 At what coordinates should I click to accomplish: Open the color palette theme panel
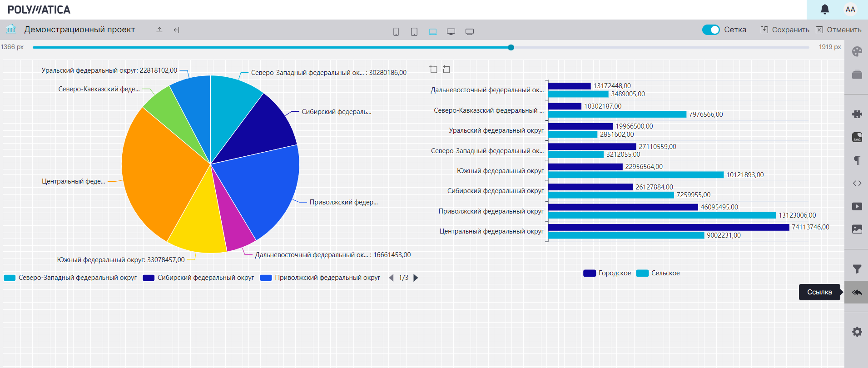[857, 51]
